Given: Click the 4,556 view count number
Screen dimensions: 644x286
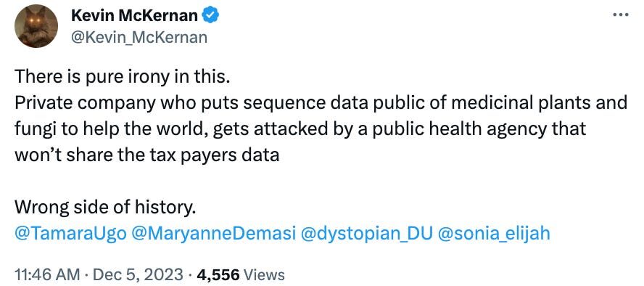Looking at the screenshot, I should (218, 274).
